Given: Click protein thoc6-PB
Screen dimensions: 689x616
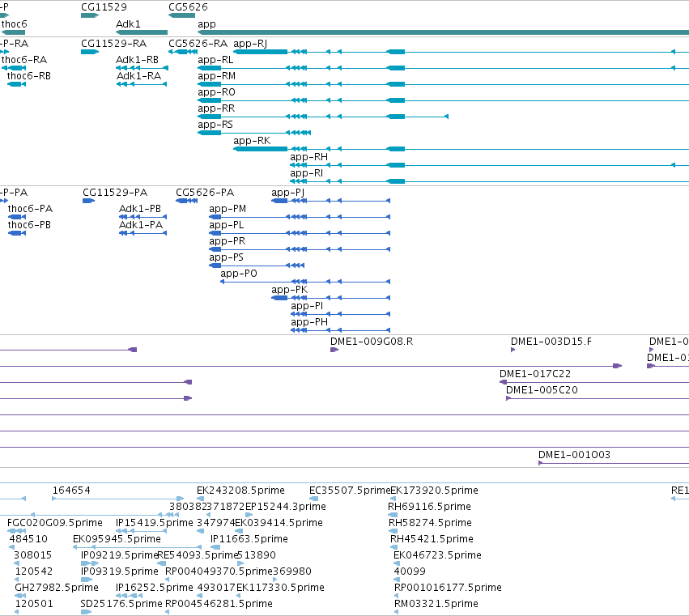Looking at the screenshot, I should pyautogui.click(x=29, y=225).
